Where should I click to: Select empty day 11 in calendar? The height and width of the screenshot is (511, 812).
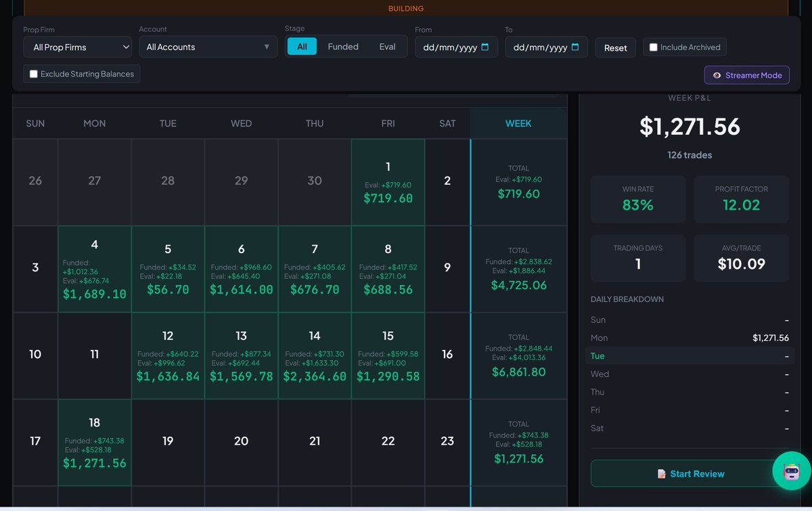pyautogui.click(x=94, y=355)
